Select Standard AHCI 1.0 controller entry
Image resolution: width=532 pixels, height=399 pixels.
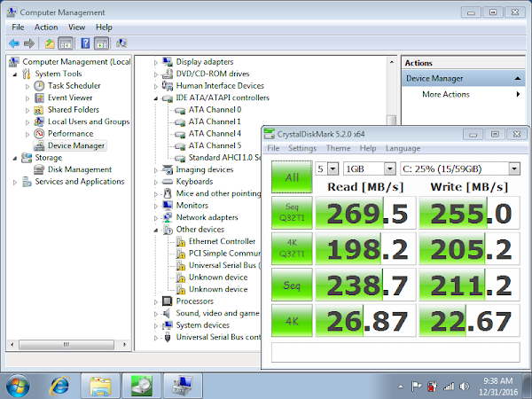click(x=224, y=158)
